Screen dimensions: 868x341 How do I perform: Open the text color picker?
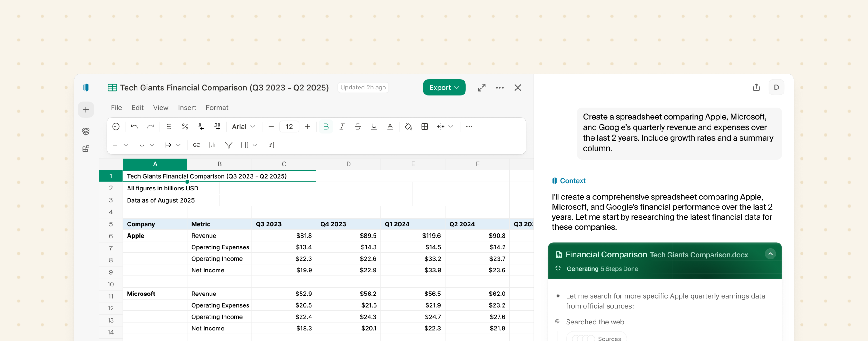(390, 127)
